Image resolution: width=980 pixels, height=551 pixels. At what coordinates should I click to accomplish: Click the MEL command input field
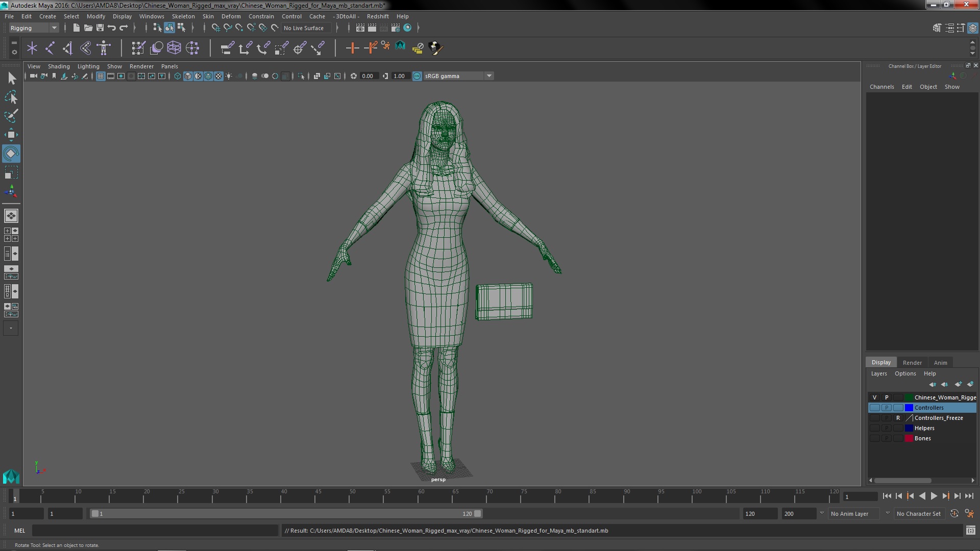coord(155,531)
